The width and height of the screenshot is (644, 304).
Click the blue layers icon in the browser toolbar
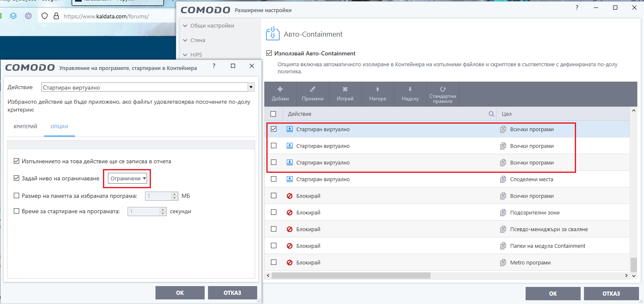tap(13, 16)
